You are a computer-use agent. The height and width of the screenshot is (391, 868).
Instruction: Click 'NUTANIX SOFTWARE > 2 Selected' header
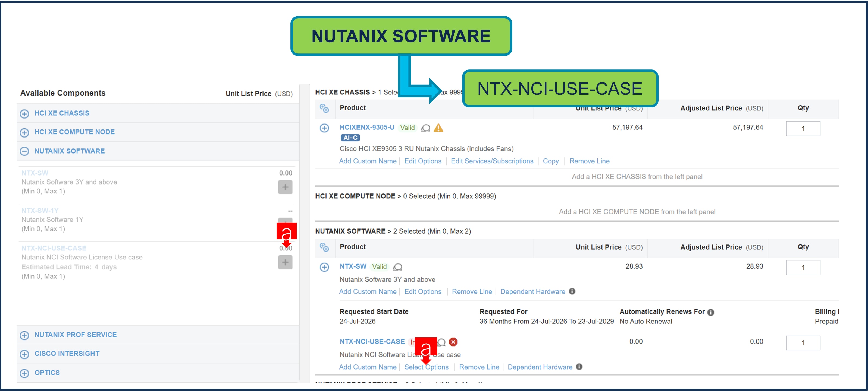[393, 231]
